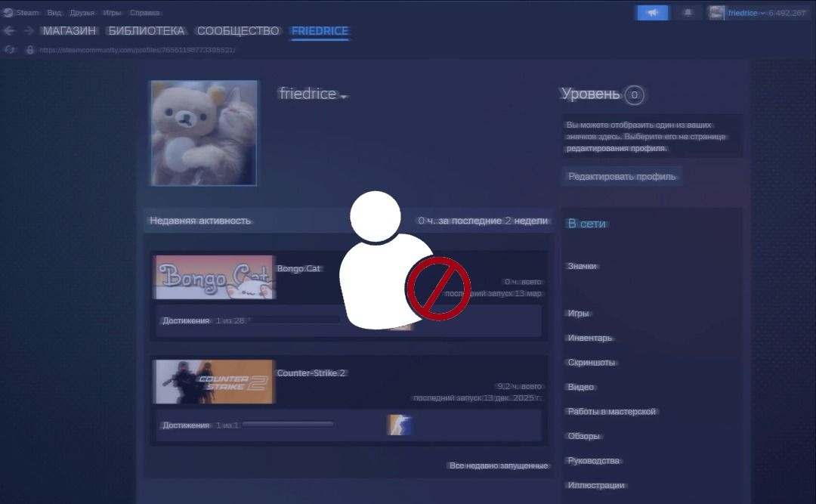The image size is (816, 504).
Task: Click Редактировать профиль button
Action: click(622, 176)
